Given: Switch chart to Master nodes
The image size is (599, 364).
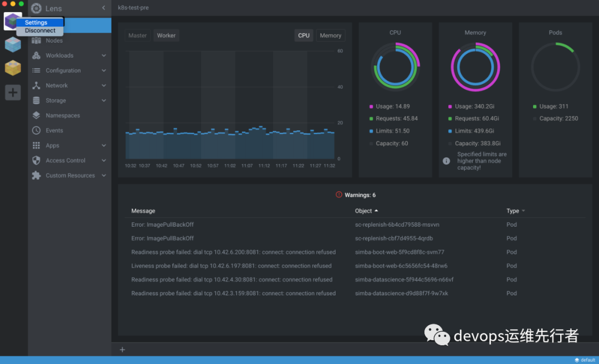Looking at the screenshot, I should pyautogui.click(x=138, y=35).
